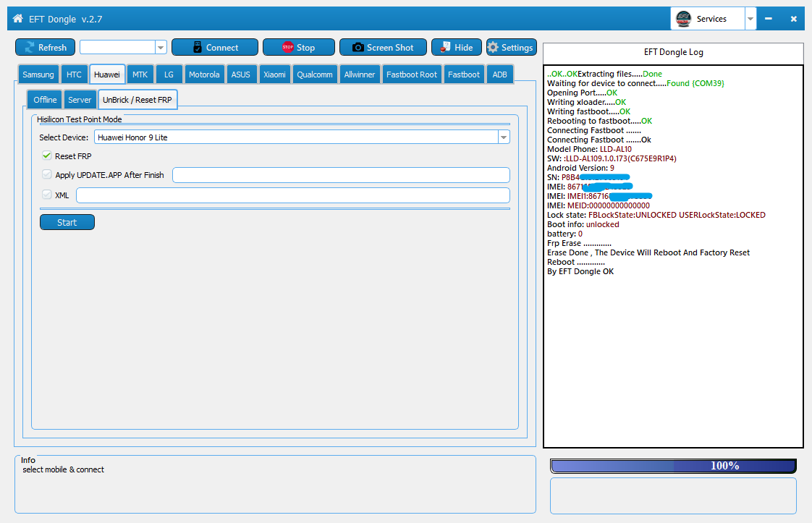The image size is (812, 523).
Task: Toggle the XML checkbox
Action: pyautogui.click(x=47, y=195)
